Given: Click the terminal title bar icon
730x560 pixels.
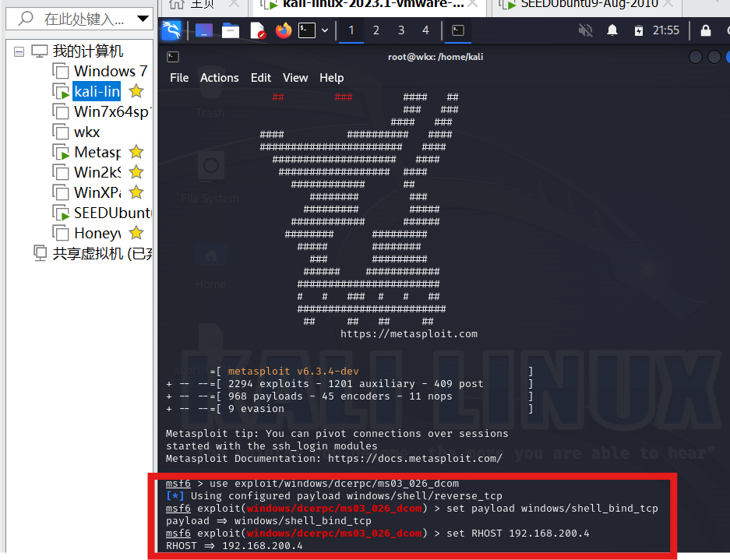Looking at the screenshot, I should pos(173,57).
